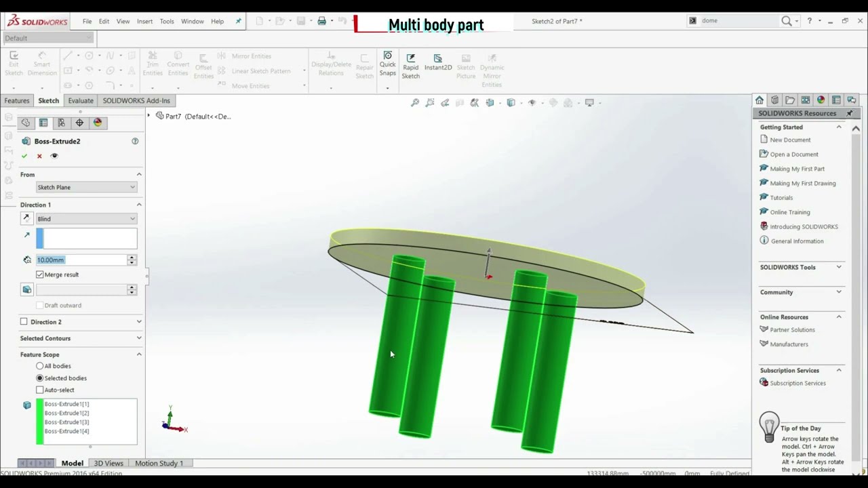Screen dimensions: 868x488
Task: Toggle the Detailed Preview eye icon
Action: (54, 156)
